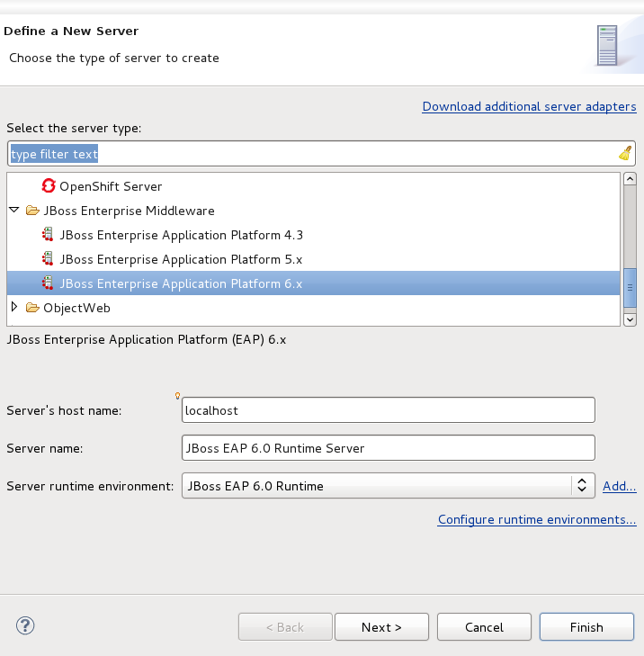
Task: Click the Cancel button
Action: point(484,626)
